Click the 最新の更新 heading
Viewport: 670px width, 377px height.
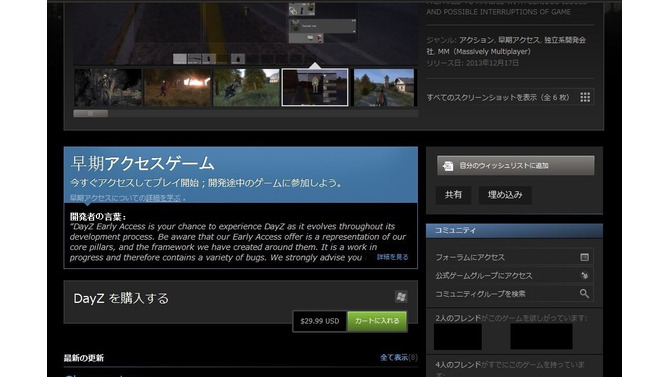coord(84,358)
